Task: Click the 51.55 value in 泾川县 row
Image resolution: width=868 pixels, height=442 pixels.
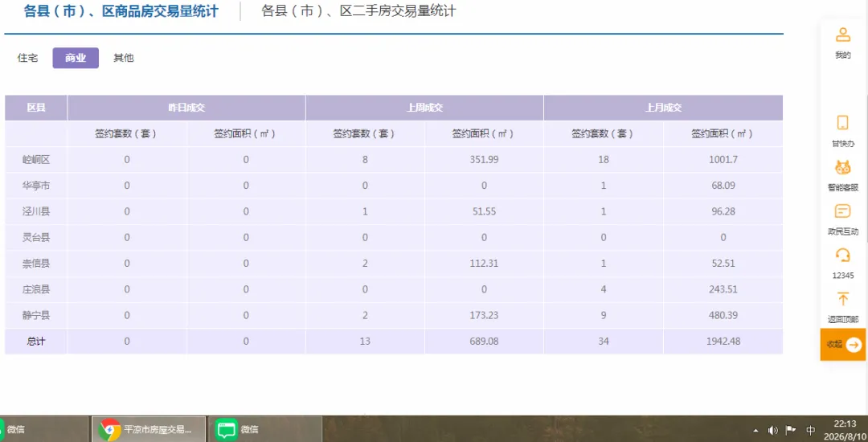Action: click(484, 211)
